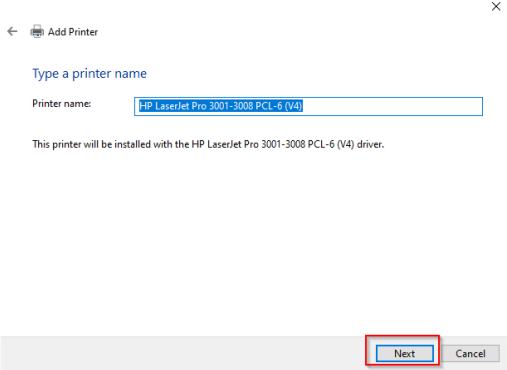This screenshot has height=370, width=507.
Task: Click the 'Type a printer name' heading
Action: tap(89, 74)
